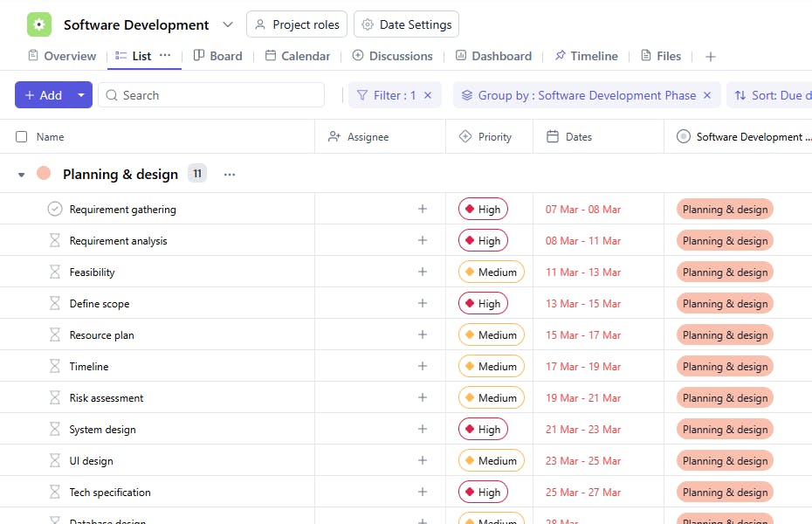The image size is (812, 524).
Task: Toggle the select-all checkbox beside Name
Action: [22, 137]
